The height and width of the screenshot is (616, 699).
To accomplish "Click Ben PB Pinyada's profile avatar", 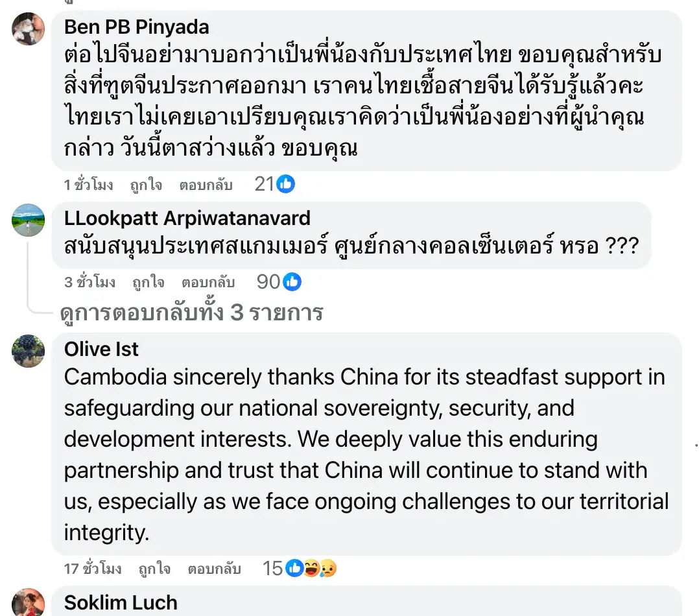I will click(x=29, y=29).
